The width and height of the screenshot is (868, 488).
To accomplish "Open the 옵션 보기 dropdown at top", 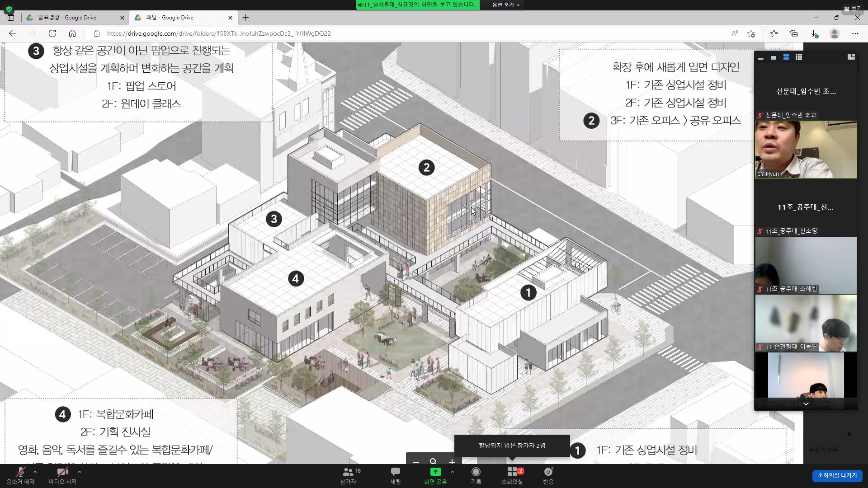I will (505, 5).
